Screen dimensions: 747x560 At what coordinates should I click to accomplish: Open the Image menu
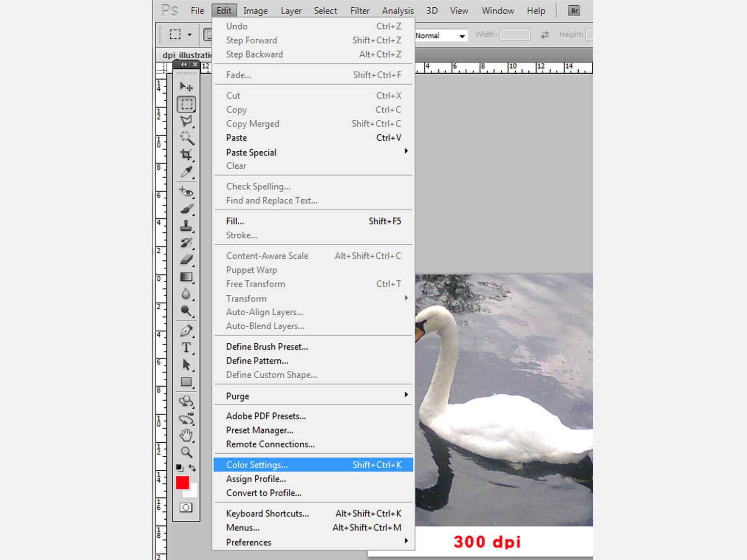click(x=255, y=11)
